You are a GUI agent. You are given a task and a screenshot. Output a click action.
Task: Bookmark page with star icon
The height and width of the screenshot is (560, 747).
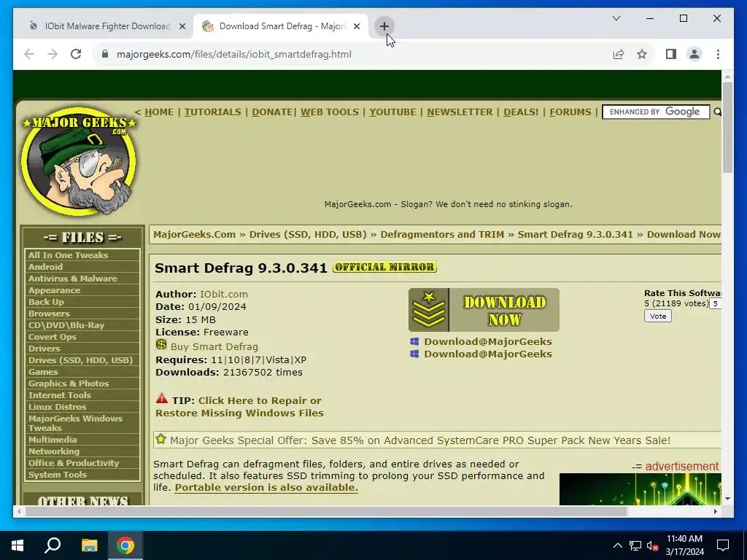[x=642, y=54]
